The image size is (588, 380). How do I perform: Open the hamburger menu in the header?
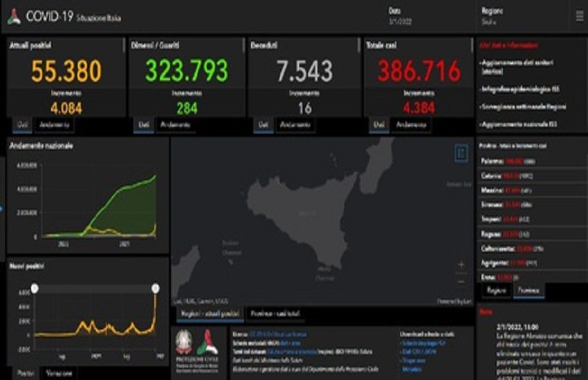click(579, 16)
